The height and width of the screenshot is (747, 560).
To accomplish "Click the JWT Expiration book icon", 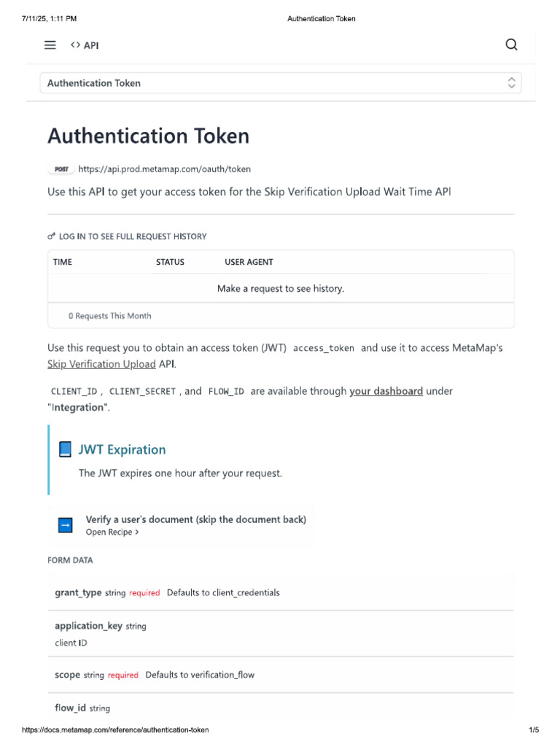I will [65, 449].
